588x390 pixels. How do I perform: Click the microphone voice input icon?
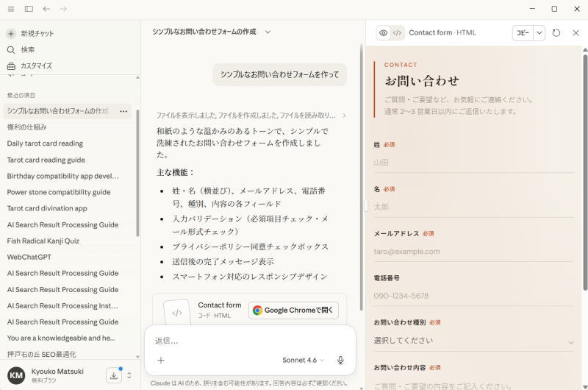click(340, 360)
